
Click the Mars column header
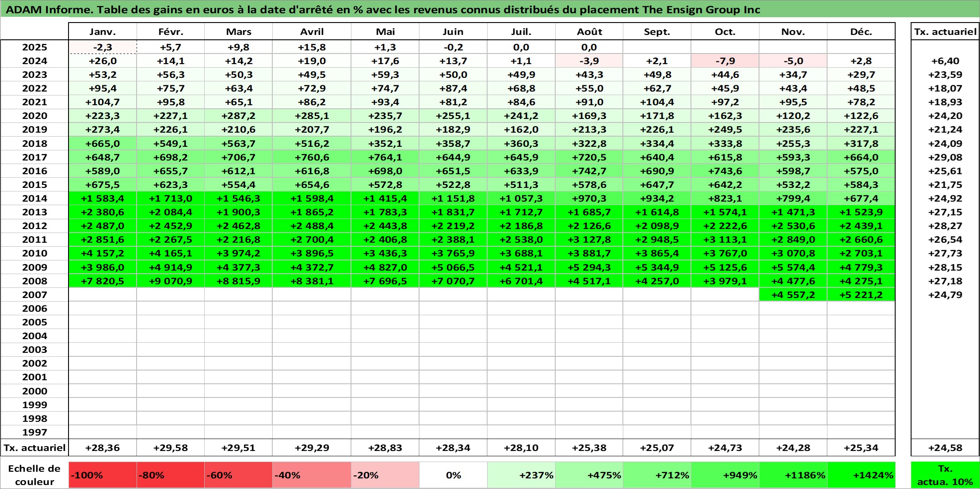pyautogui.click(x=239, y=31)
